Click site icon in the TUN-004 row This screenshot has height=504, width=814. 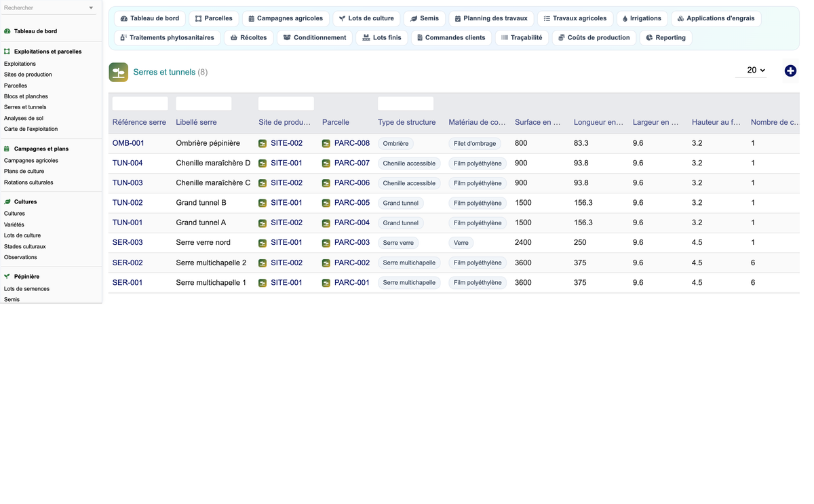coord(263,163)
